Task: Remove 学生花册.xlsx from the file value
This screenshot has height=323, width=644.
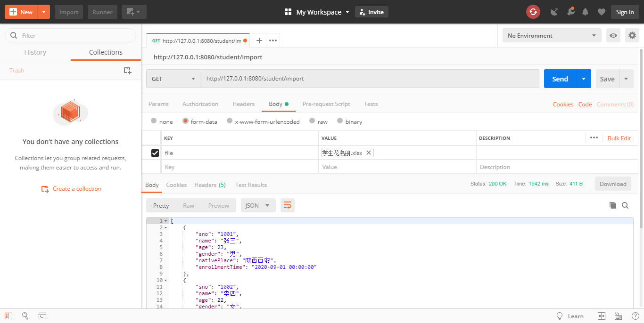Action: pos(369,153)
